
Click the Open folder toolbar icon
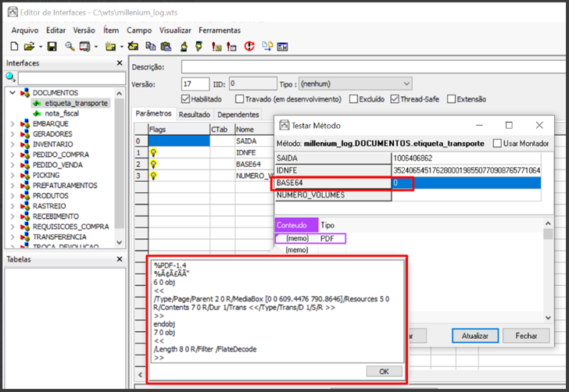coord(29,46)
